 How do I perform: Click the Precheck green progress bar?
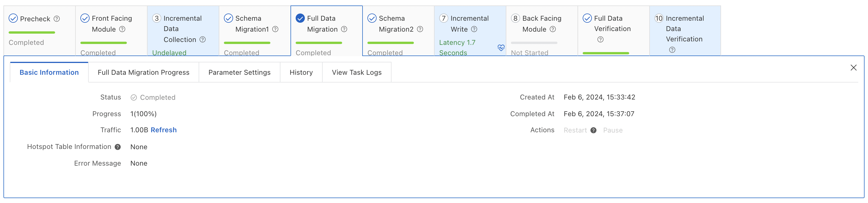pyautogui.click(x=32, y=32)
